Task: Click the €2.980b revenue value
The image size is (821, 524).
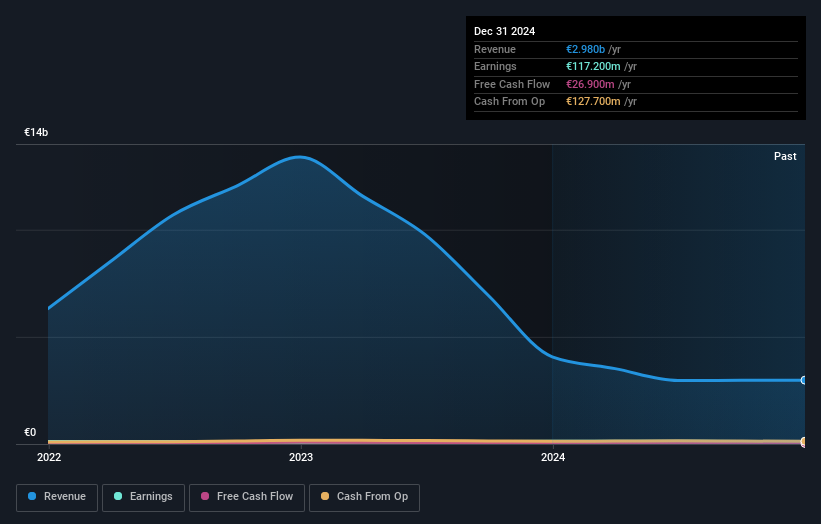Action: (585, 49)
